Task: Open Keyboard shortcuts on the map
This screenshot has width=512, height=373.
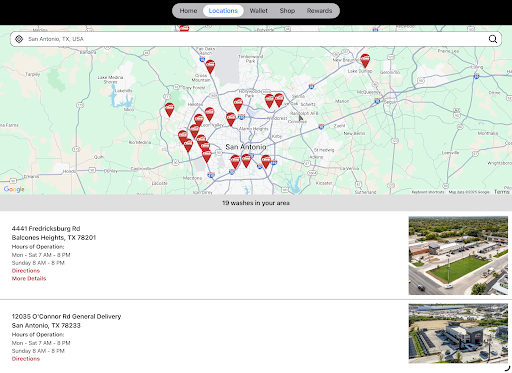Action: [428, 192]
